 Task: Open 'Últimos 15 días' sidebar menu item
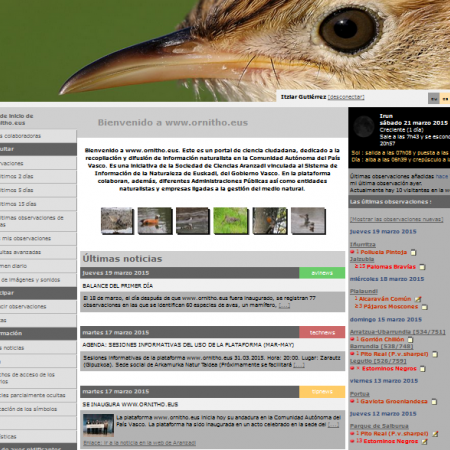[x=38, y=204]
